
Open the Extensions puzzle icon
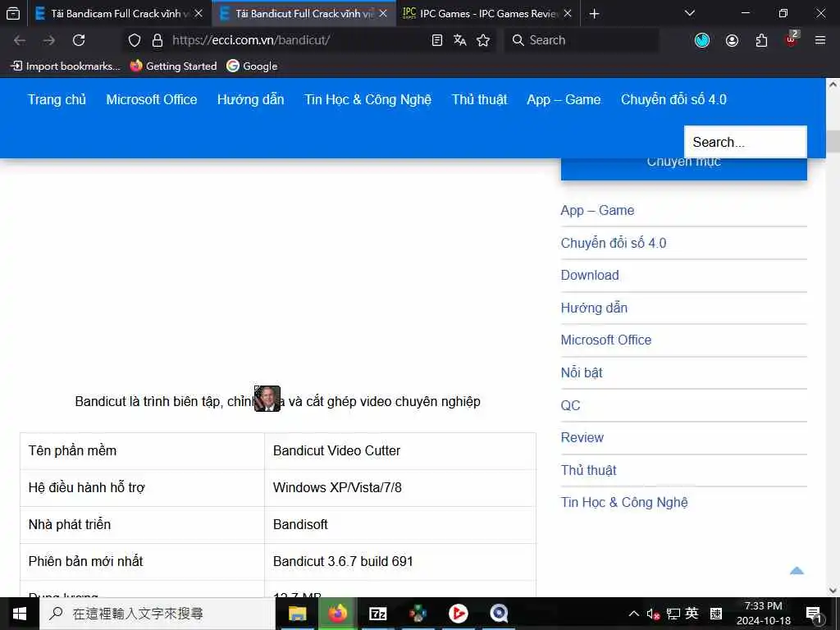coord(761,40)
